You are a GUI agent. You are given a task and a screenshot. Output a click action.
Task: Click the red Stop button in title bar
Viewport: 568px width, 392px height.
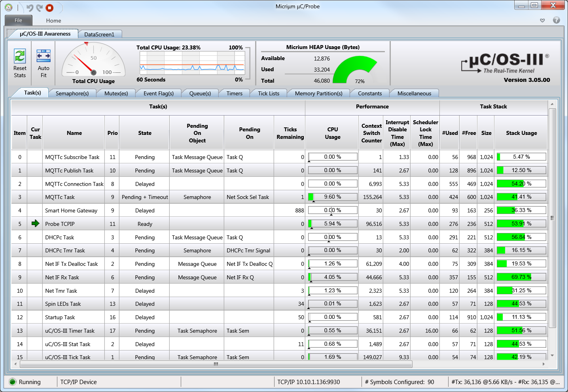(x=49, y=8)
